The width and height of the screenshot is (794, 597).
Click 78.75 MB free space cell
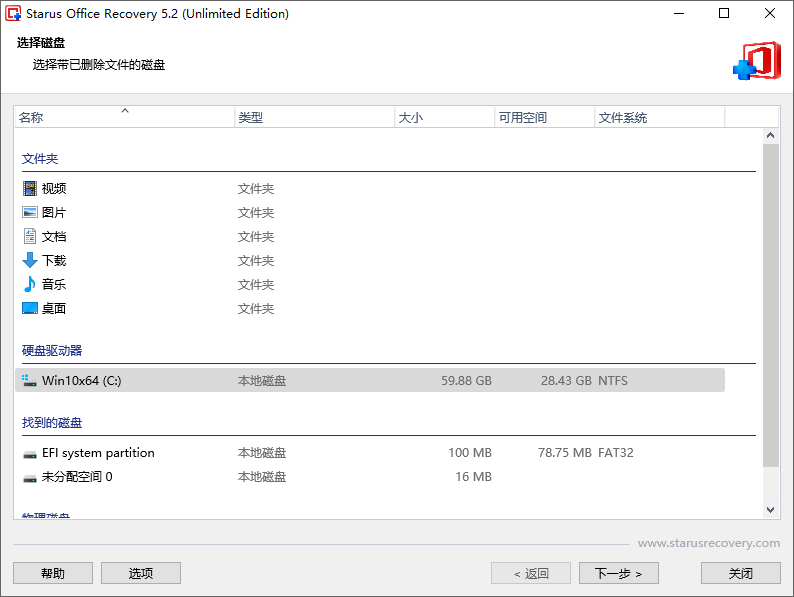click(565, 453)
